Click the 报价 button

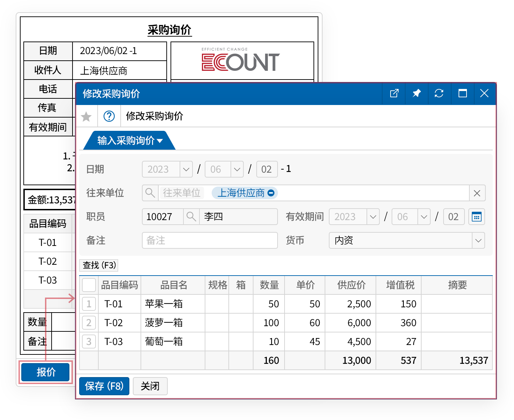coord(46,372)
